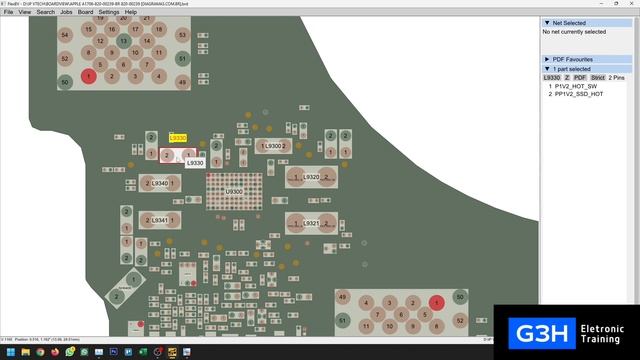
Task: Select inductor L9341 on the board
Action: (x=160, y=220)
